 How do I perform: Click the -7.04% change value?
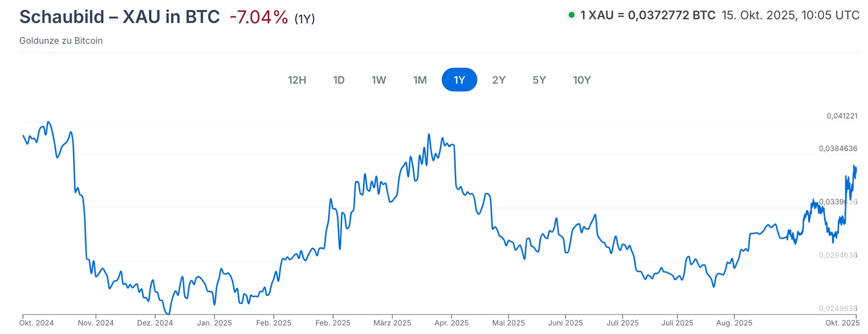point(259,18)
